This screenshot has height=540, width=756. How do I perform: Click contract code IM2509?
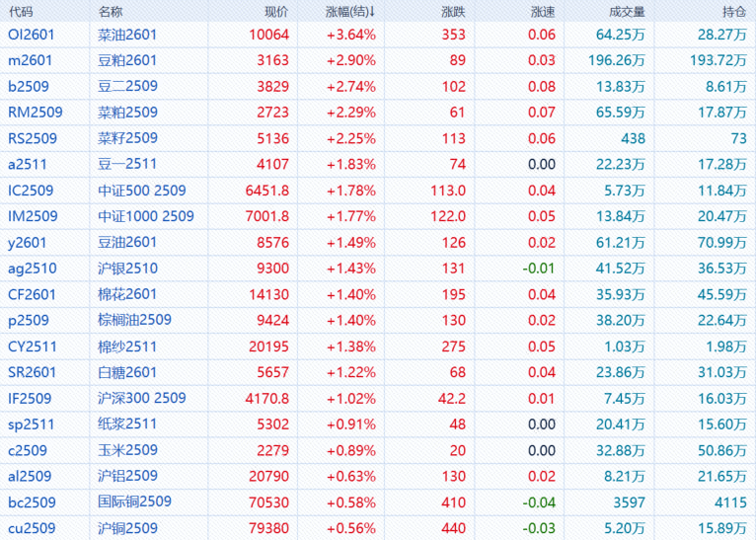[33, 216]
